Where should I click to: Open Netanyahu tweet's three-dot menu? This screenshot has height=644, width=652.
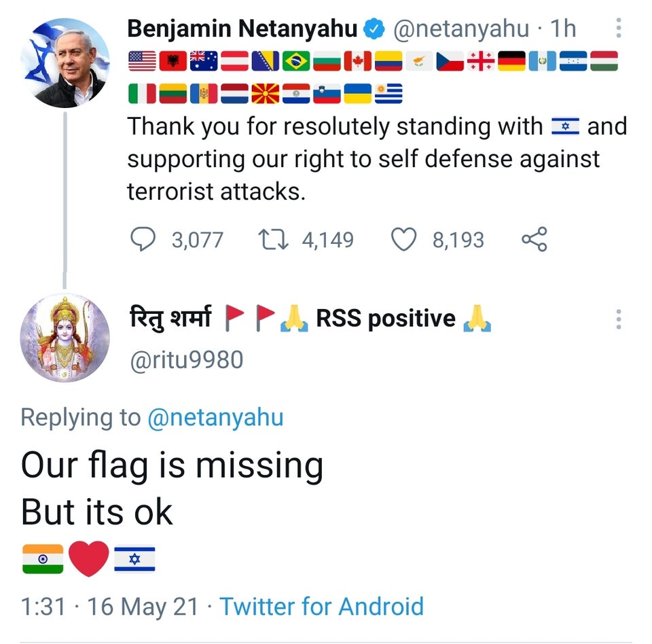pyautogui.click(x=618, y=28)
